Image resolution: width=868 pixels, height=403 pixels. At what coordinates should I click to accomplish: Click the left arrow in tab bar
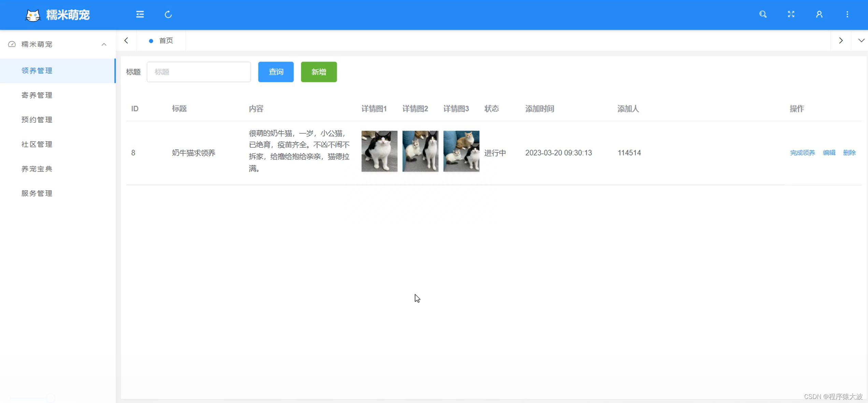click(x=127, y=40)
